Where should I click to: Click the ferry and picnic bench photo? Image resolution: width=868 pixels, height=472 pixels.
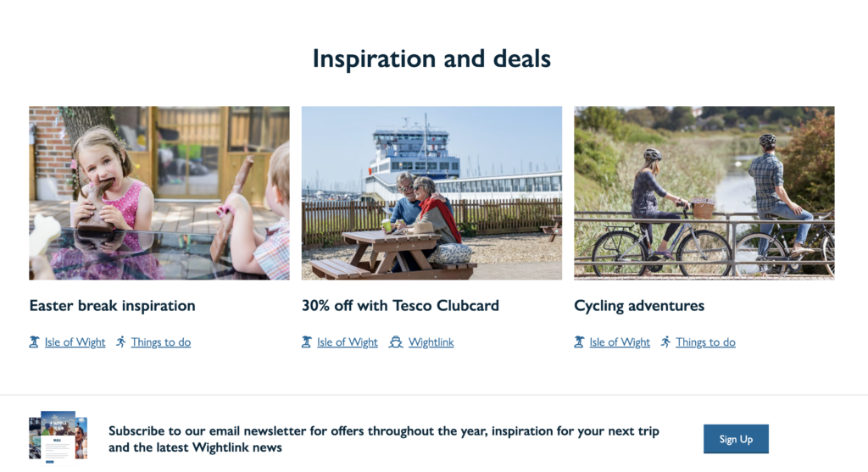431,193
